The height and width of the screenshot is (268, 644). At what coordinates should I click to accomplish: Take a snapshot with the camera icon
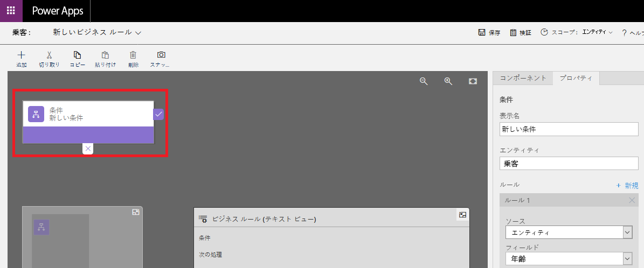162,55
